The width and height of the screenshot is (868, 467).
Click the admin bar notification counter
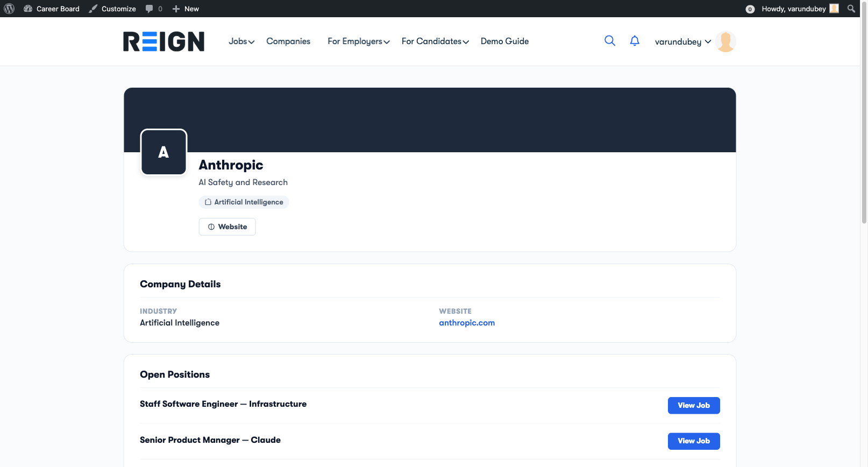click(x=750, y=9)
